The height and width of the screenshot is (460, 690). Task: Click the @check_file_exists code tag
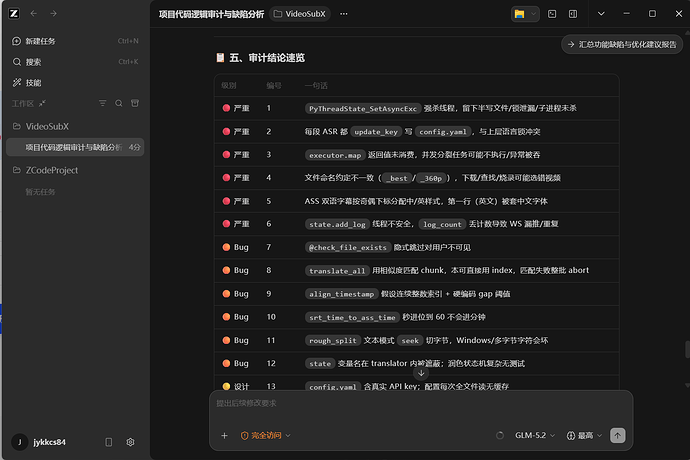pos(348,247)
